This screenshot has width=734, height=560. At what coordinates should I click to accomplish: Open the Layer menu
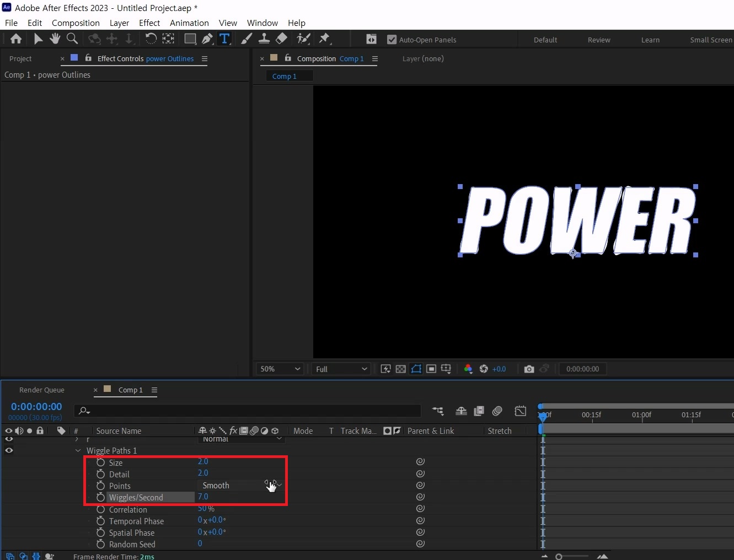tap(119, 23)
